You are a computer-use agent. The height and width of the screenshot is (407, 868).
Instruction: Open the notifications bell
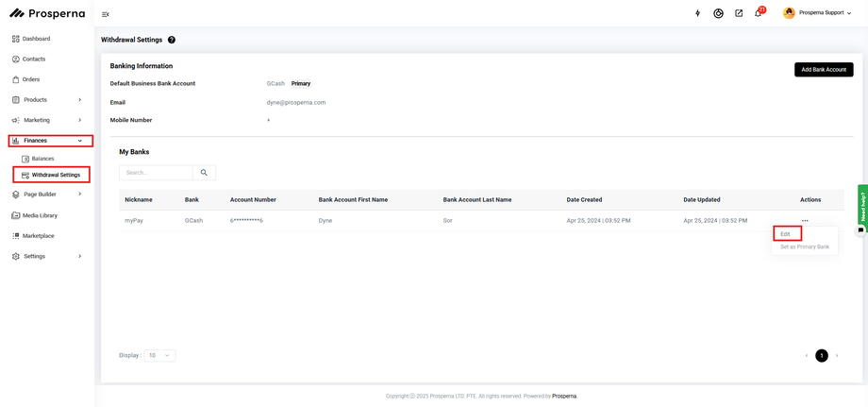pos(758,13)
